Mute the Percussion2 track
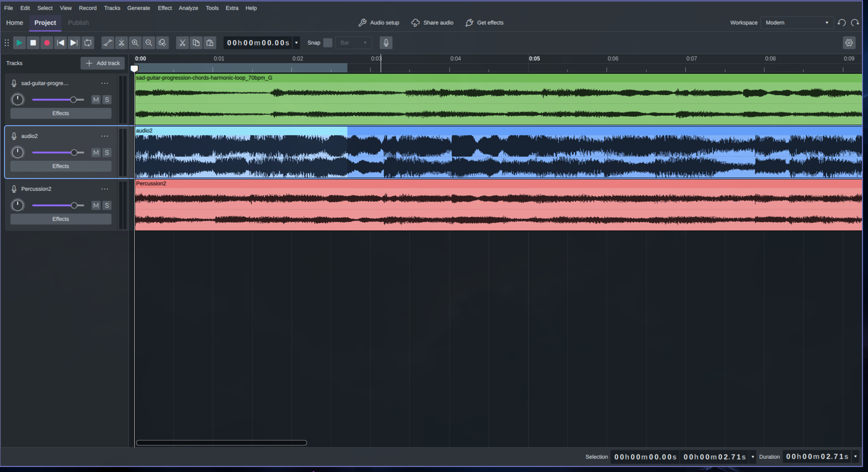 (x=96, y=205)
